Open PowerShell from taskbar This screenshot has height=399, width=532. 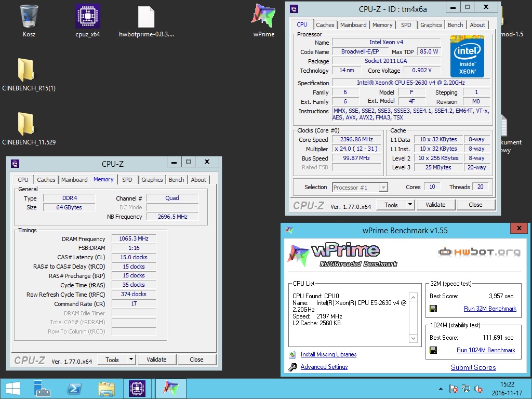point(74,389)
